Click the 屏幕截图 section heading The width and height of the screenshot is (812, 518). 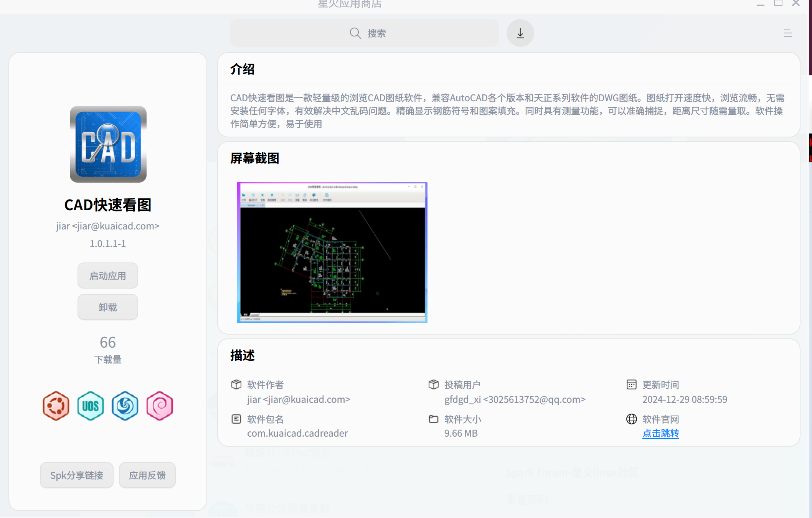click(255, 158)
